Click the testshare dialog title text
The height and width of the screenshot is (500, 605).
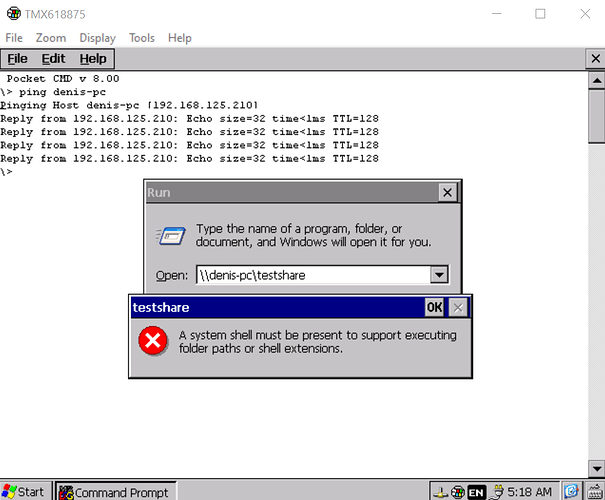pyautogui.click(x=161, y=307)
